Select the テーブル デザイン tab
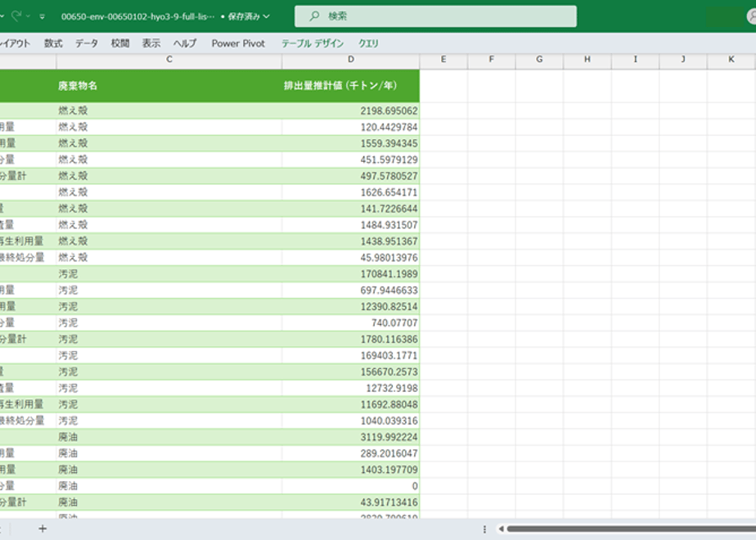 pyautogui.click(x=313, y=43)
